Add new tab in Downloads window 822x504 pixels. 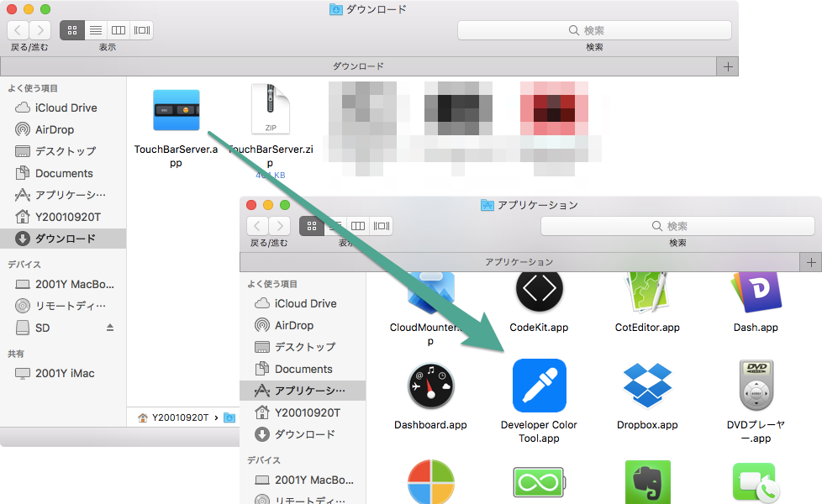(x=728, y=66)
